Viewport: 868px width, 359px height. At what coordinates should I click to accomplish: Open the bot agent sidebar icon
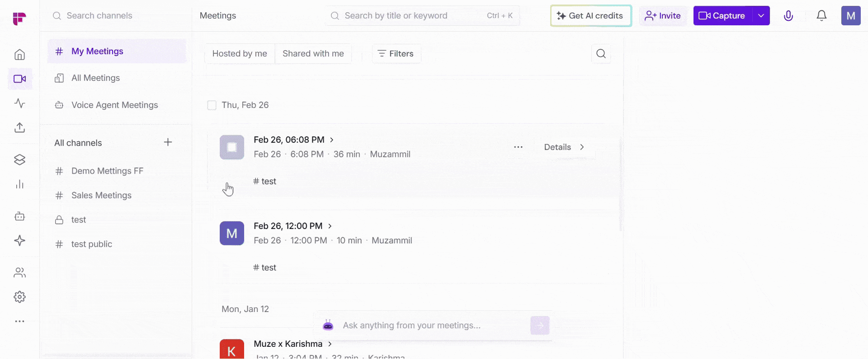click(19, 216)
